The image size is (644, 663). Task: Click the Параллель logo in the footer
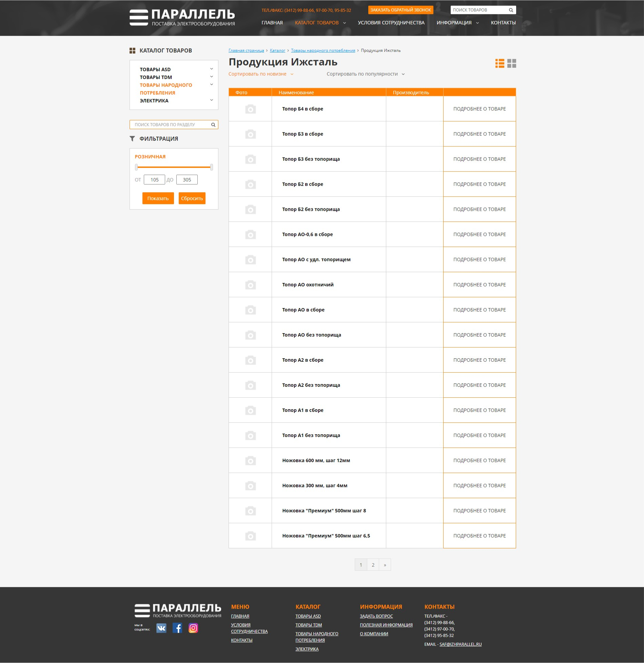coord(178,610)
